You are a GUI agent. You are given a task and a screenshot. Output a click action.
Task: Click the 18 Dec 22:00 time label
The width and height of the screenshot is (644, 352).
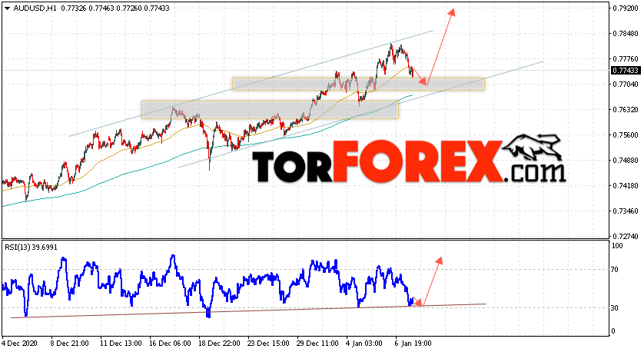(x=219, y=344)
